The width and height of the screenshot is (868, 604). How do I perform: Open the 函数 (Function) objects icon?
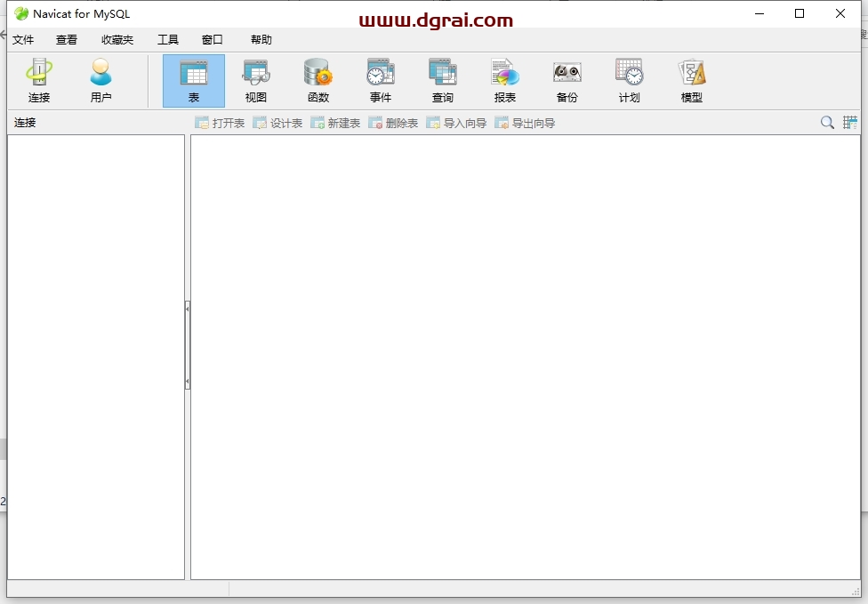click(318, 81)
